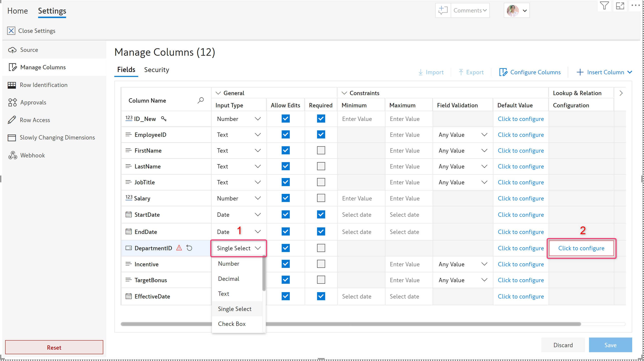Screen dimensions: 644x361
Task: Click the focus mode expand icon
Action: [x=620, y=5]
